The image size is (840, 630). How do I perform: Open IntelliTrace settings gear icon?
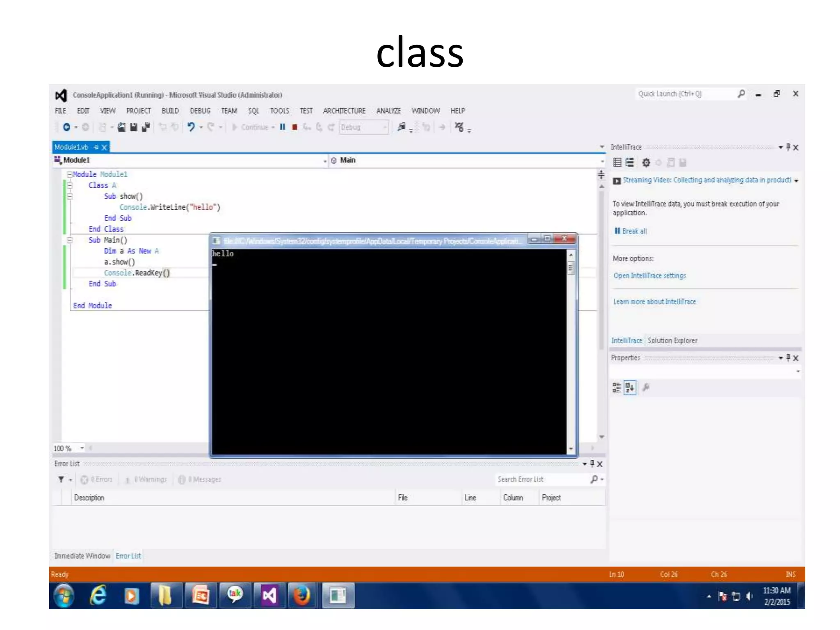(646, 163)
